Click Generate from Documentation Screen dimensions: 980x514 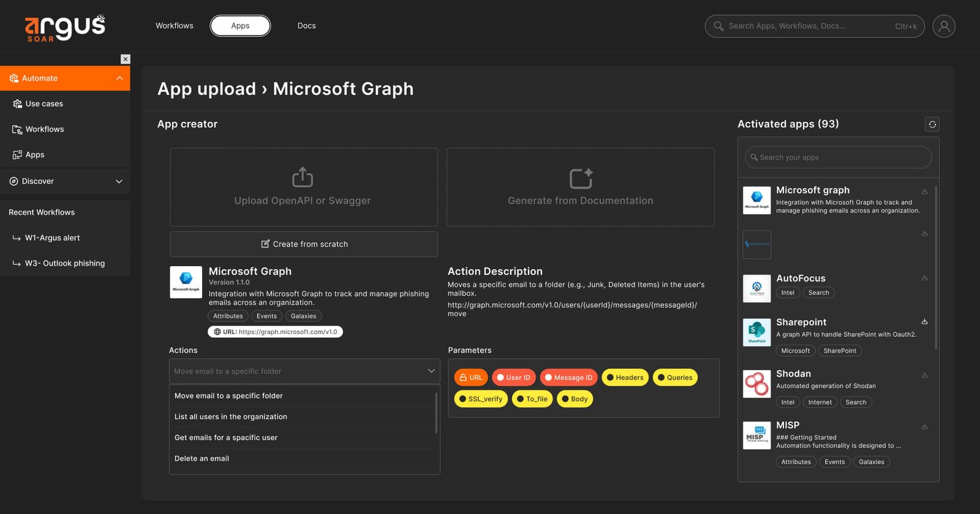(x=581, y=187)
